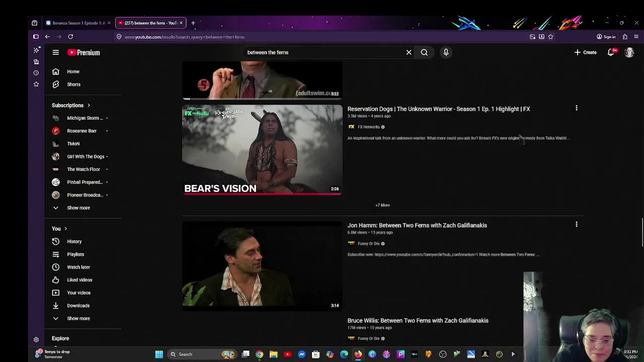Open the YouTube guide hamburger menu

coord(56,52)
